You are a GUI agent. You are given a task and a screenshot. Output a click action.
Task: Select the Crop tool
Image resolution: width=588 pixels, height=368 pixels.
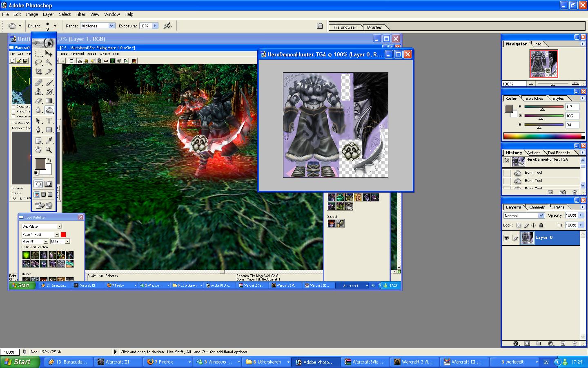(x=38, y=72)
